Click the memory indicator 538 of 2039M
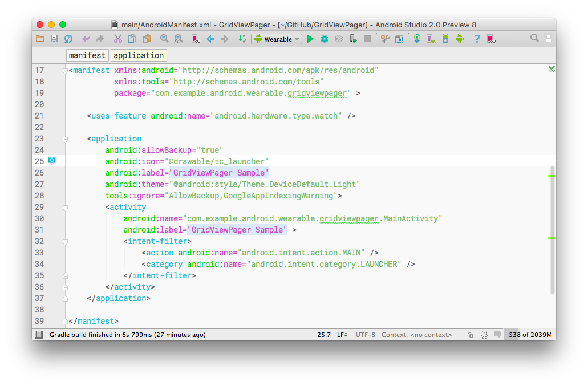 [x=530, y=335]
